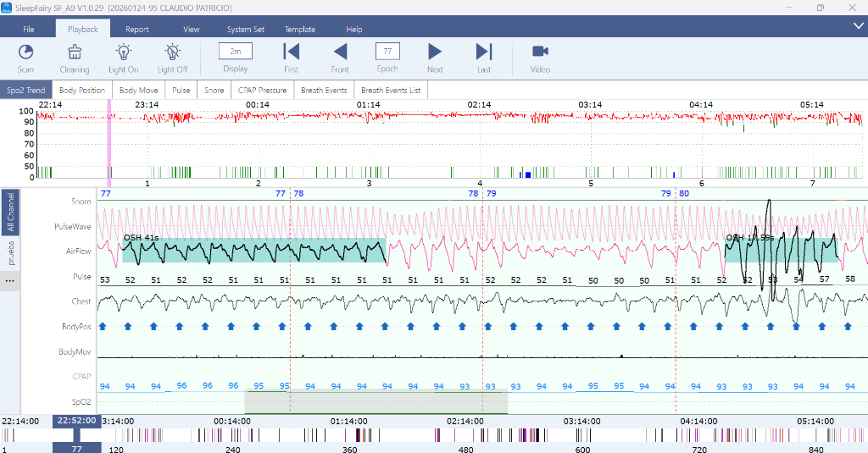Viewport: 868px width, 453px height.
Task: Jump to the First epoch
Action: pos(291,52)
